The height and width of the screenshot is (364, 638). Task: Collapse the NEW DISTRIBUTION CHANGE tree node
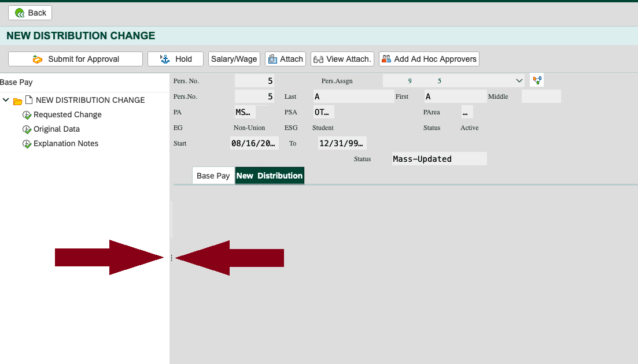coord(6,100)
